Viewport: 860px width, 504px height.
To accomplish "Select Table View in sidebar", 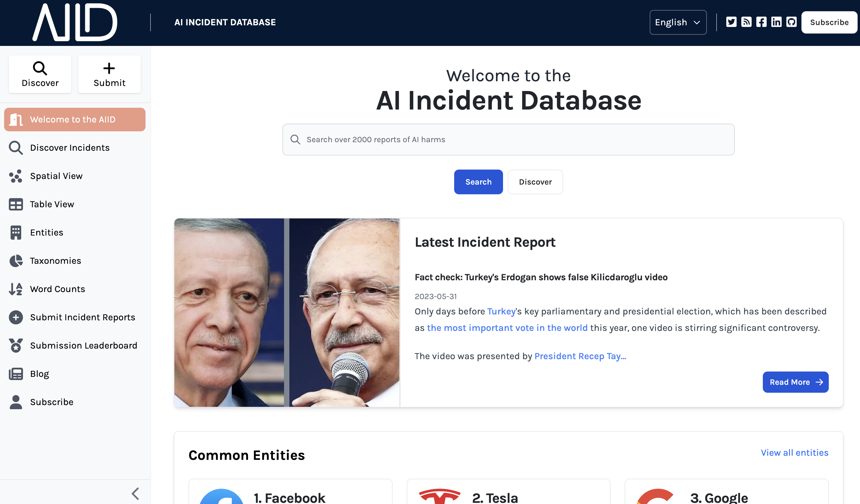I will (52, 204).
